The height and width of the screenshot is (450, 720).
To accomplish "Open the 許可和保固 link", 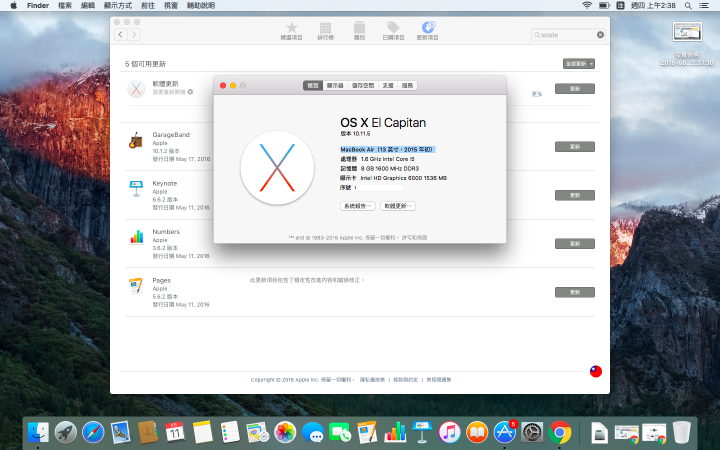I will pyautogui.click(x=415, y=237).
